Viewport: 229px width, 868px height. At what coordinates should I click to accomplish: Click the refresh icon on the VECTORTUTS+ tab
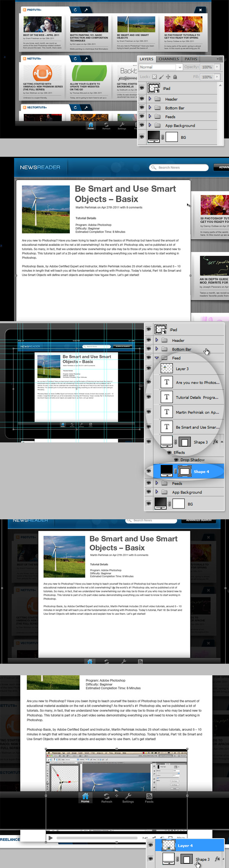(x=75, y=107)
